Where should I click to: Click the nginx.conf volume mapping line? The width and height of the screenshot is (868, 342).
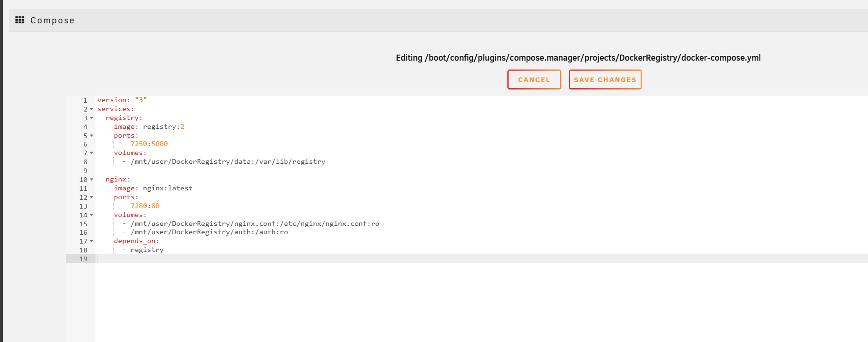251,223
